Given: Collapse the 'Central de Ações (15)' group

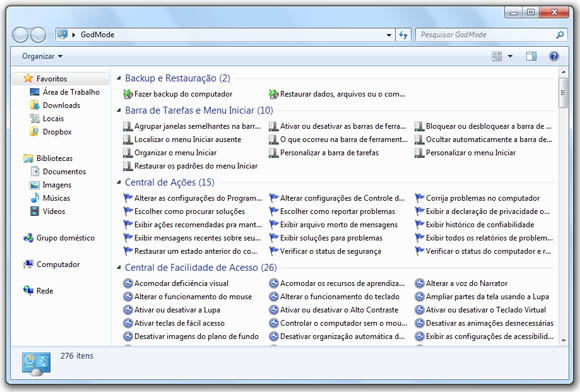Looking at the screenshot, I should [x=119, y=182].
